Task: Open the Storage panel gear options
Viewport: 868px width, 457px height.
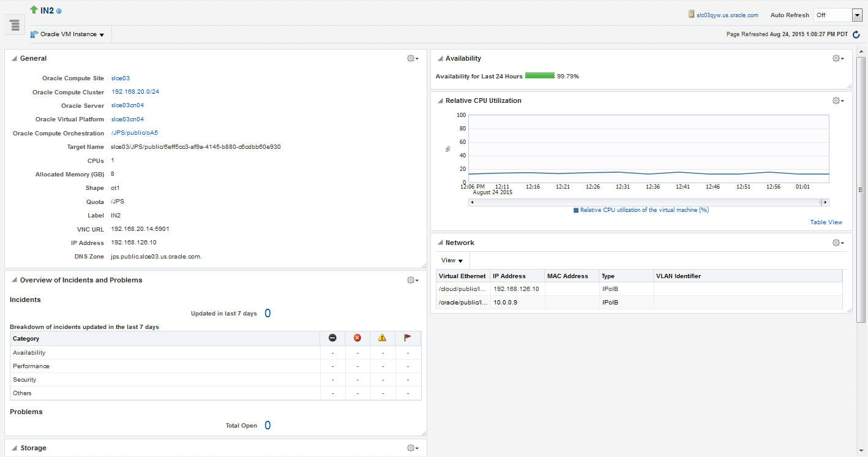Action: pos(413,448)
